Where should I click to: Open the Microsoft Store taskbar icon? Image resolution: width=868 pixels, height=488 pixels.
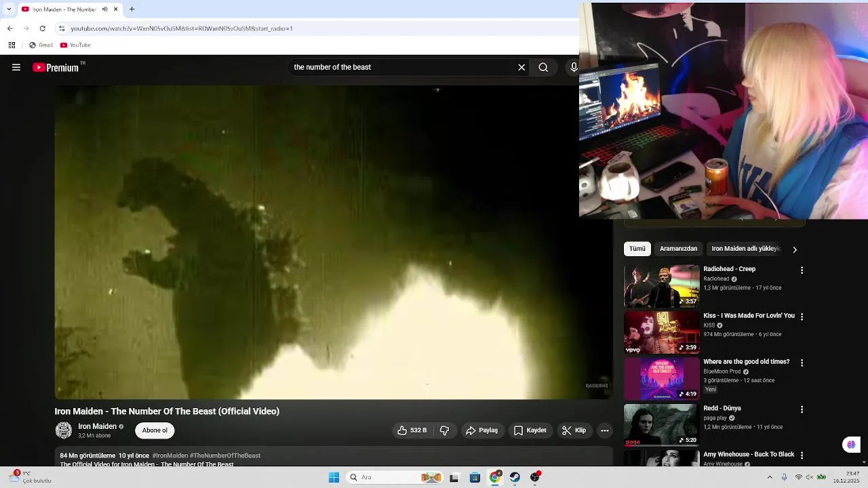point(475,477)
